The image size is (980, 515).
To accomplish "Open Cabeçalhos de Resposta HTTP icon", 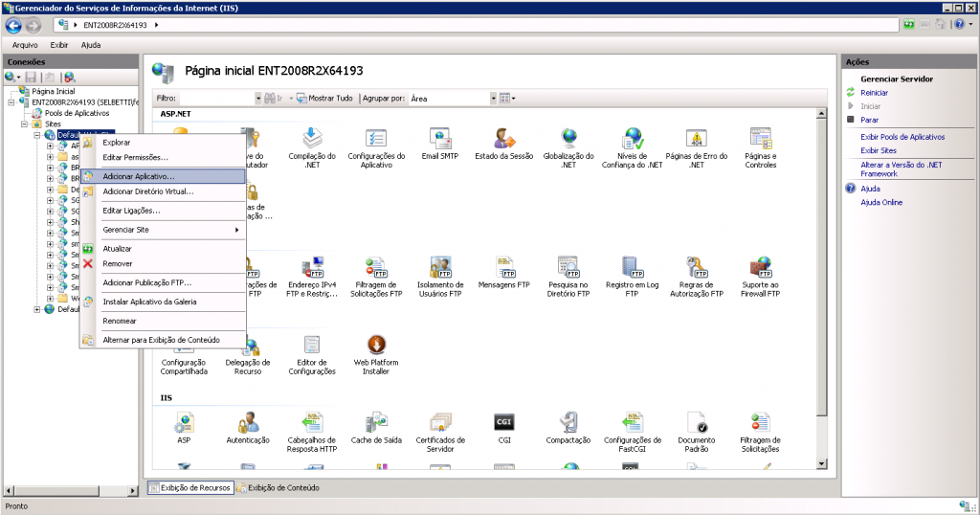I will [x=312, y=432].
